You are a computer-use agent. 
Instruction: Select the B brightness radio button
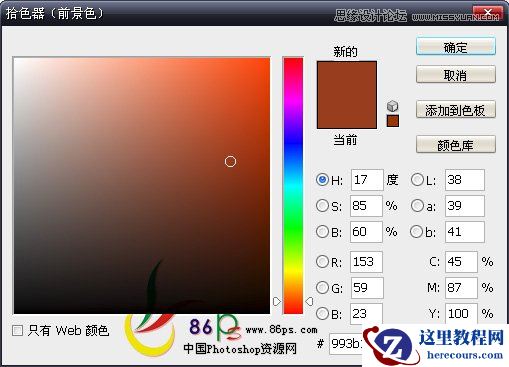click(x=322, y=231)
